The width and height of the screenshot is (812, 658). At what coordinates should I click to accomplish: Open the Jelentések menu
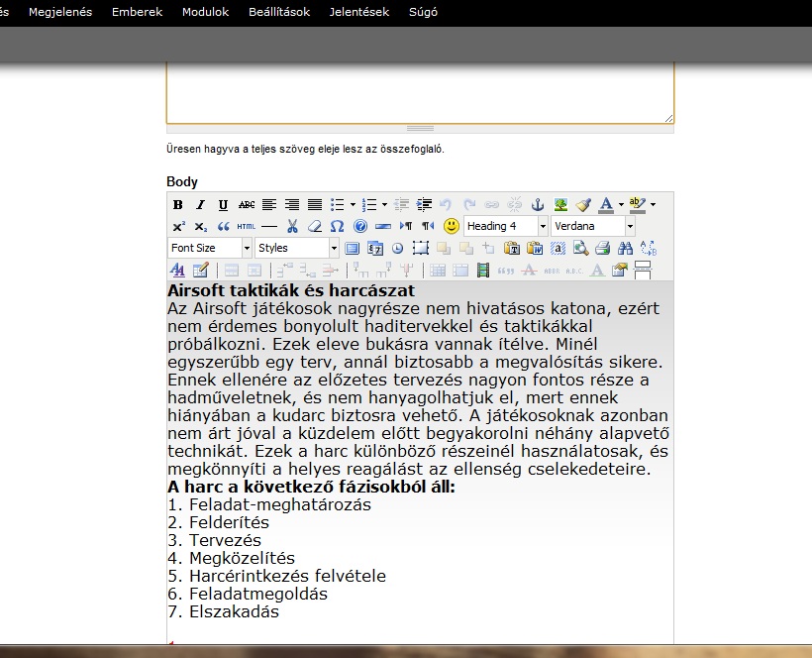tap(359, 12)
